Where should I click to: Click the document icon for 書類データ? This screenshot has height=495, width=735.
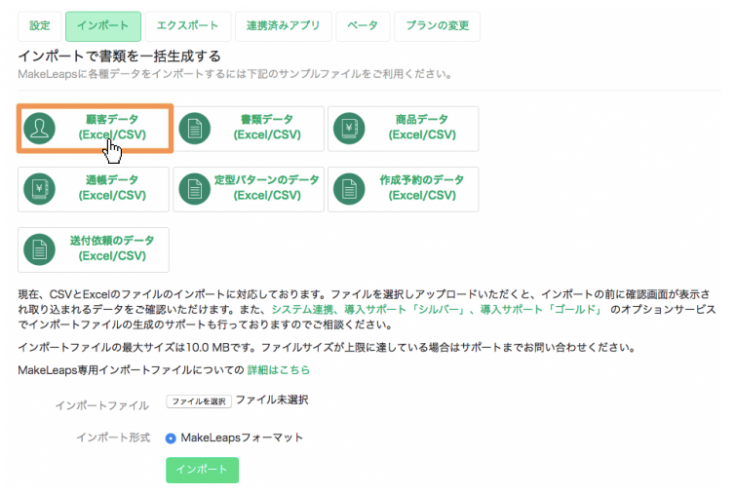coord(195,128)
